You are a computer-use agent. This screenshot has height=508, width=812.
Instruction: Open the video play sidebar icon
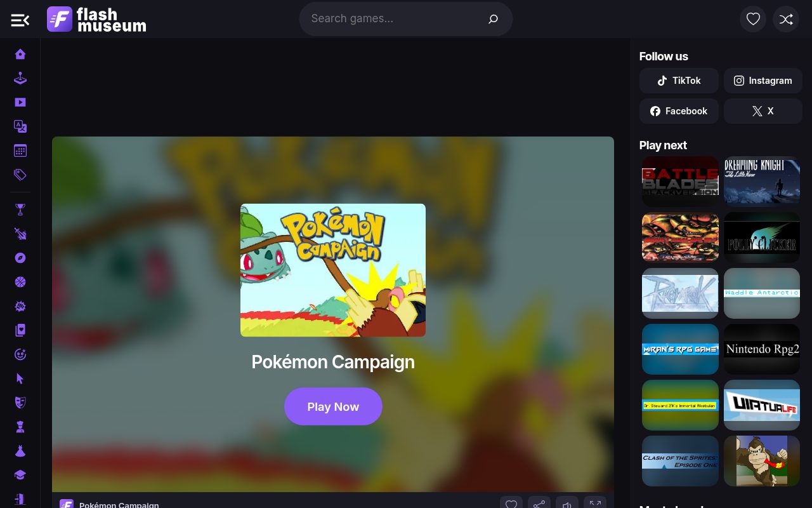coord(20,102)
